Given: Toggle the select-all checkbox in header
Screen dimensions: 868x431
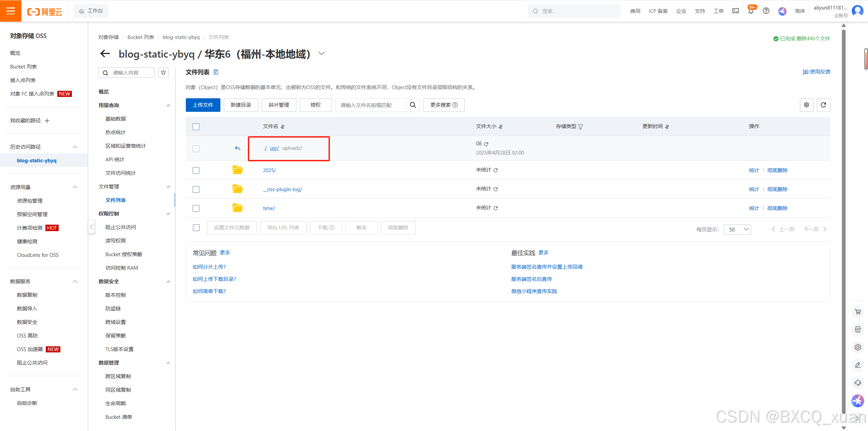Looking at the screenshot, I should coord(196,127).
